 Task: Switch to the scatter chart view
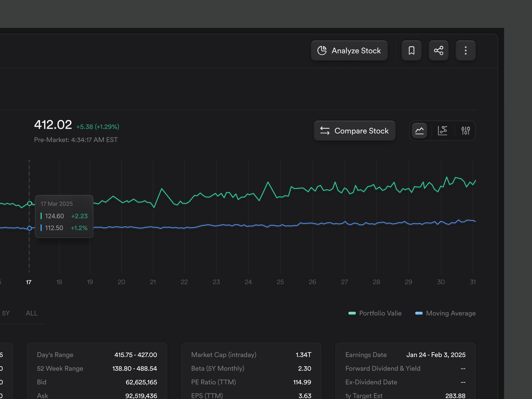coord(443,131)
